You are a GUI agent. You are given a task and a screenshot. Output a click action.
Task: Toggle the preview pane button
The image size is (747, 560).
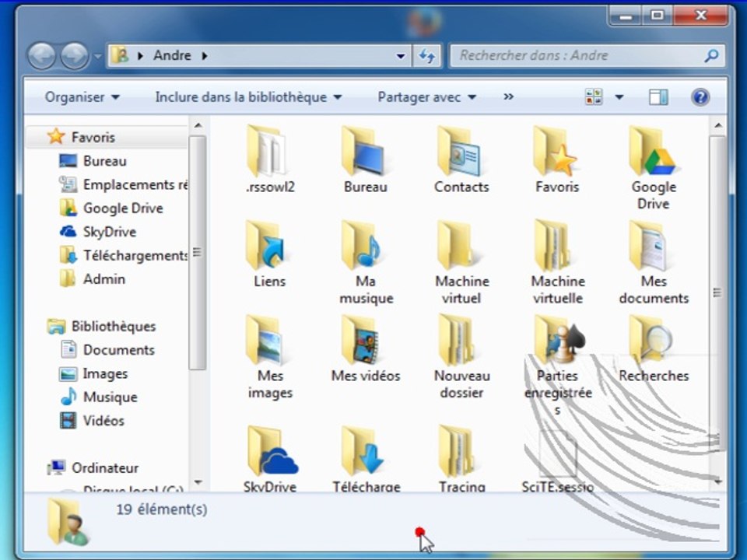[x=658, y=97]
